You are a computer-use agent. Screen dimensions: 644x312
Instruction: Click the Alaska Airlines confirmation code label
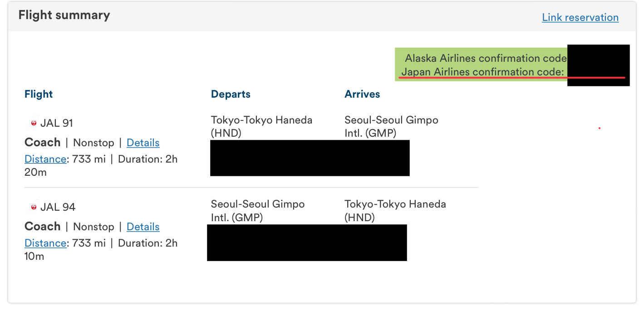point(486,58)
